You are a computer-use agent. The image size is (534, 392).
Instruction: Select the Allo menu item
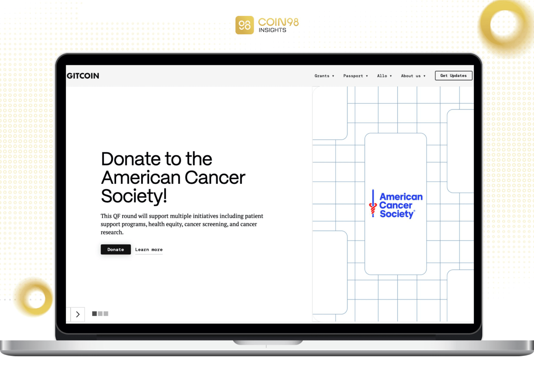point(382,76)
